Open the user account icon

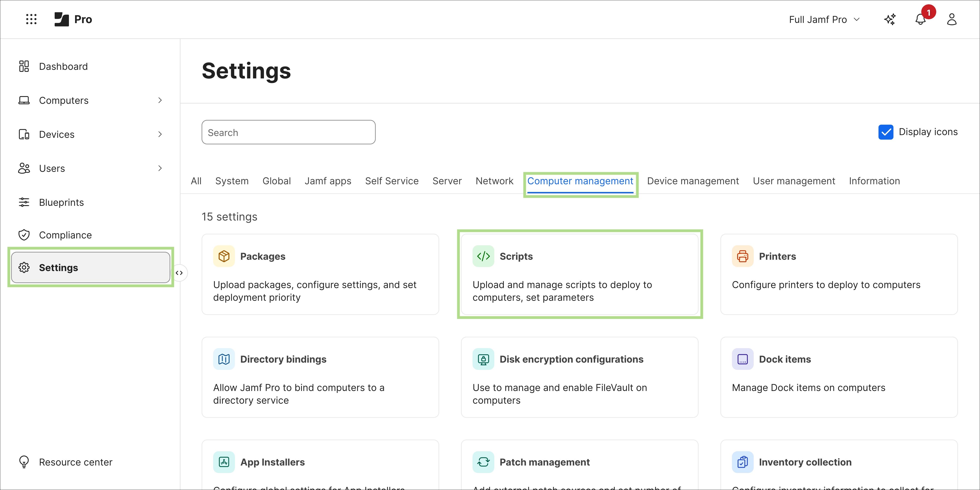(951, 19)
